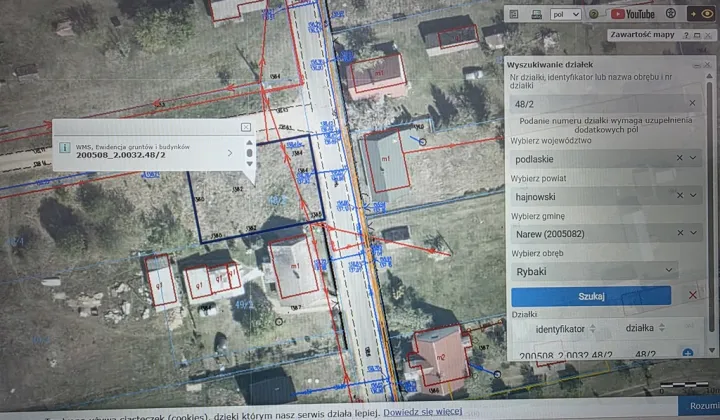The width and height of the screenshot is (720, 420).
Task: Open the obręb dropdown showing Rybaki
Action: (x=595, y=271)
